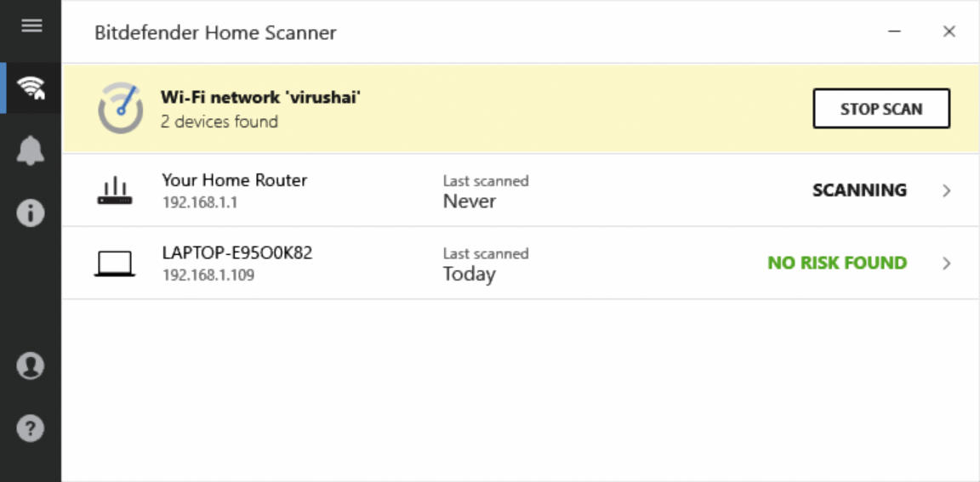Open the help question mark icon
The width and height of the screenshot is (980, 482).
coord(31,428)
